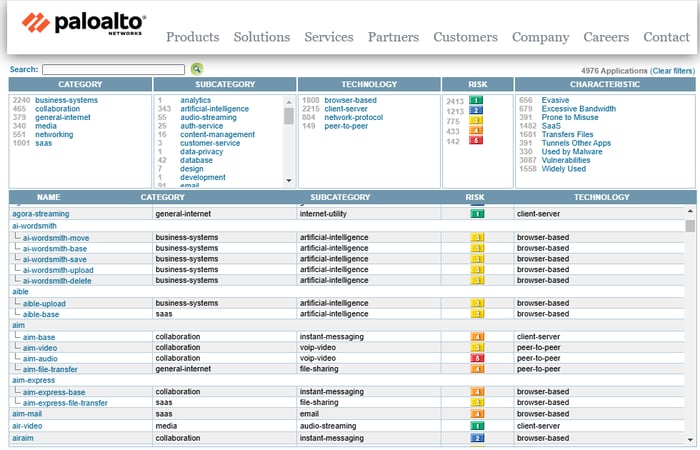The image size is (700, 450).
Task: Click risk badge in ai-wordsmith-move row
Action: [477, 238]
